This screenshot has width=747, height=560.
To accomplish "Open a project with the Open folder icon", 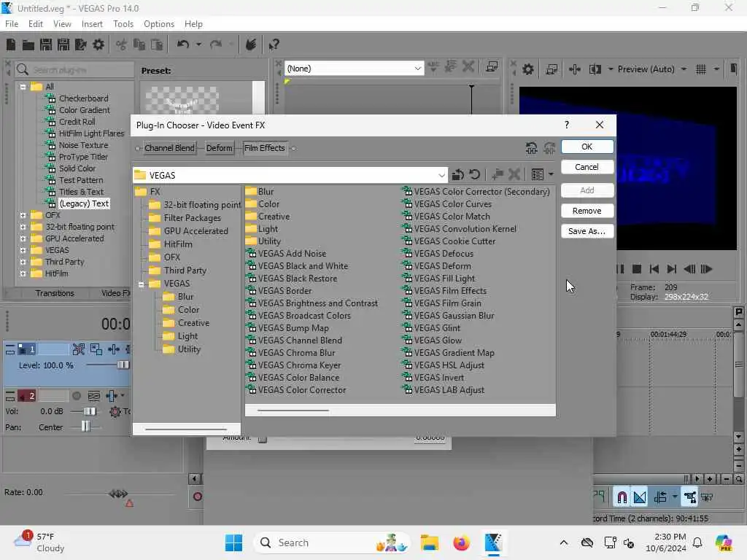I will [x=28, y=44].
